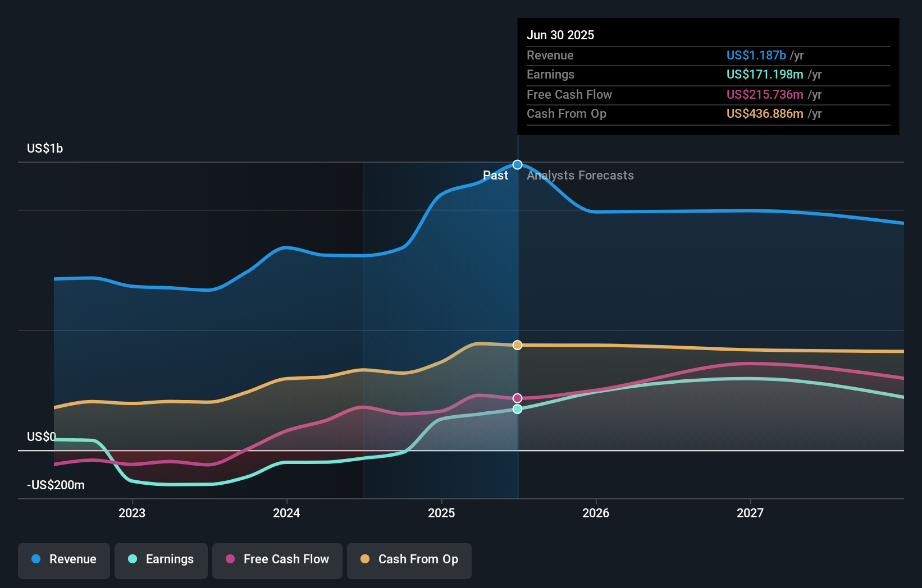Click the pink Free Cash Flow legend dot

tap(230, 559)
